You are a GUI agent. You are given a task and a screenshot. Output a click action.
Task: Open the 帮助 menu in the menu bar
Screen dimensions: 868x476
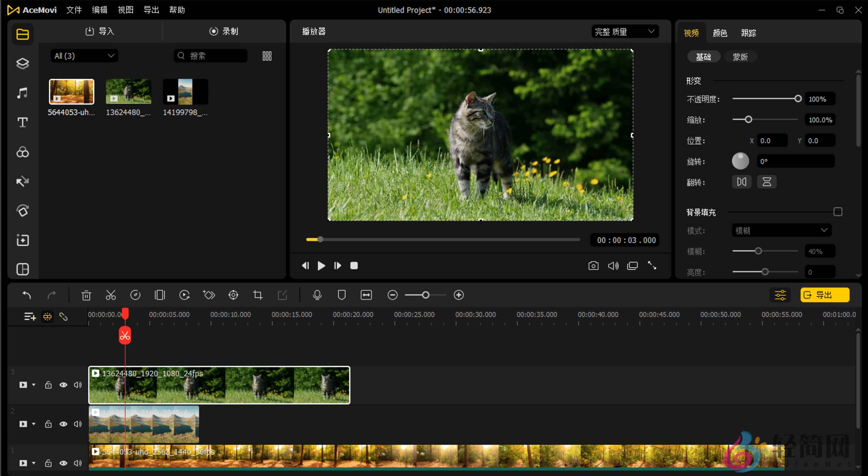[x=176, y=10]
